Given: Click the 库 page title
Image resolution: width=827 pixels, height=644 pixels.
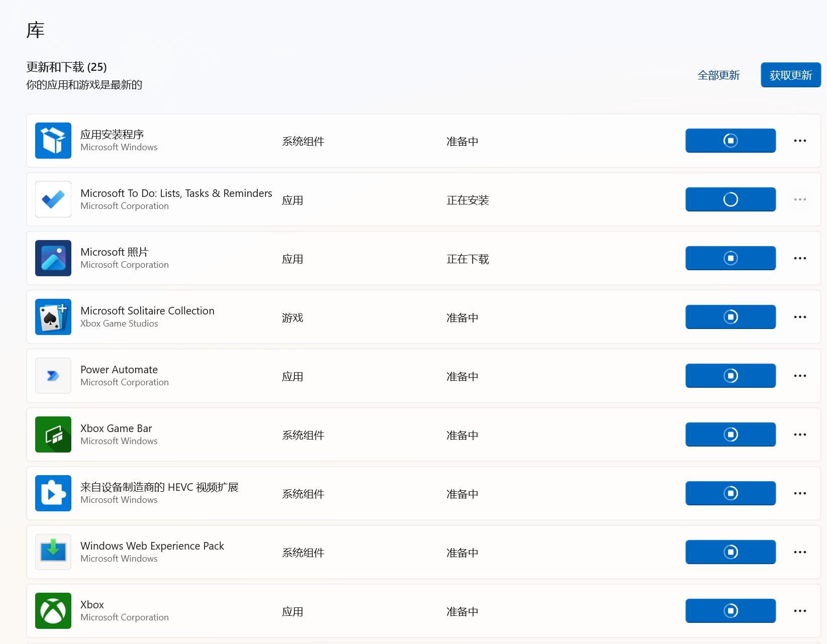Looking at the screenshot, I should (x=35, y=30).
